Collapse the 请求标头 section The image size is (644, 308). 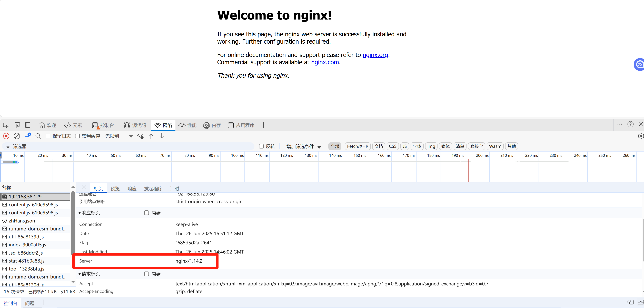80,274
